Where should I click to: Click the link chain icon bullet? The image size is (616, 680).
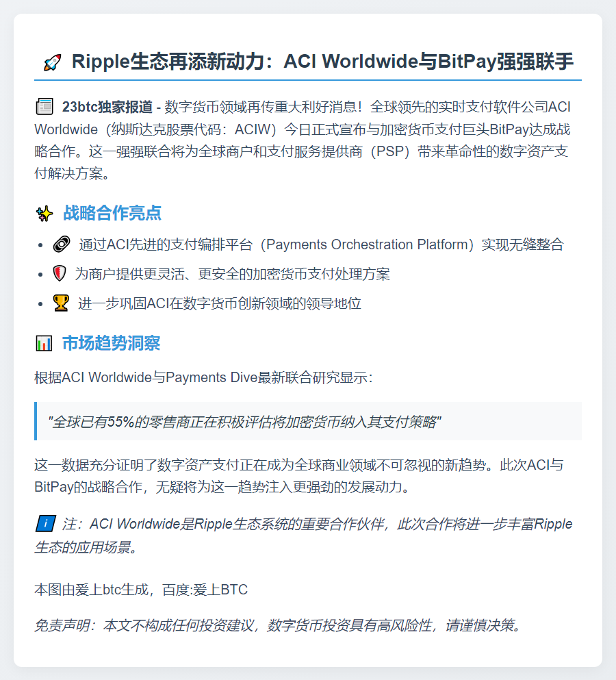click(x=61, y=244)
